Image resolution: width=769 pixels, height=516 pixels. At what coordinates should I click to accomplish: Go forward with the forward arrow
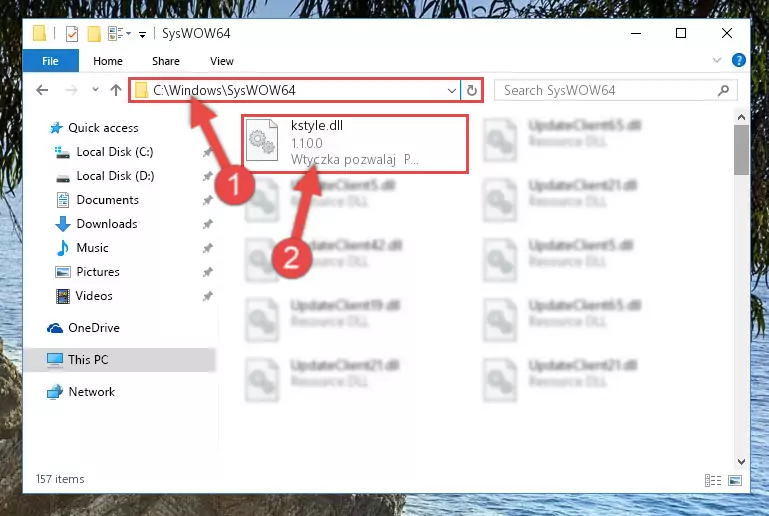pos(72,90)
